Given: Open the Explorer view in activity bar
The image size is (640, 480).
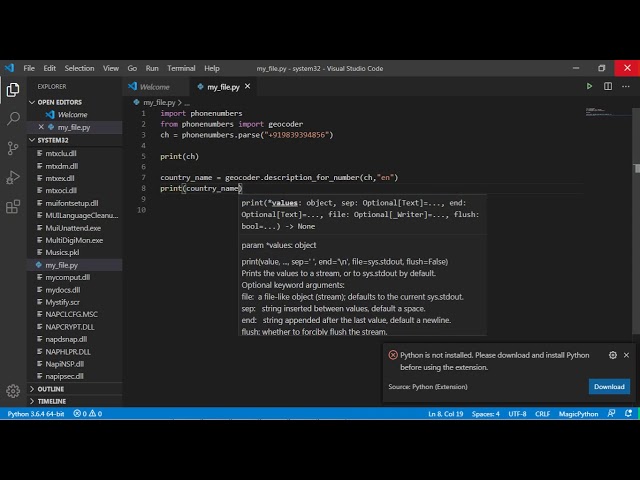Looking at the screenshot, I should tap(13, 90).
